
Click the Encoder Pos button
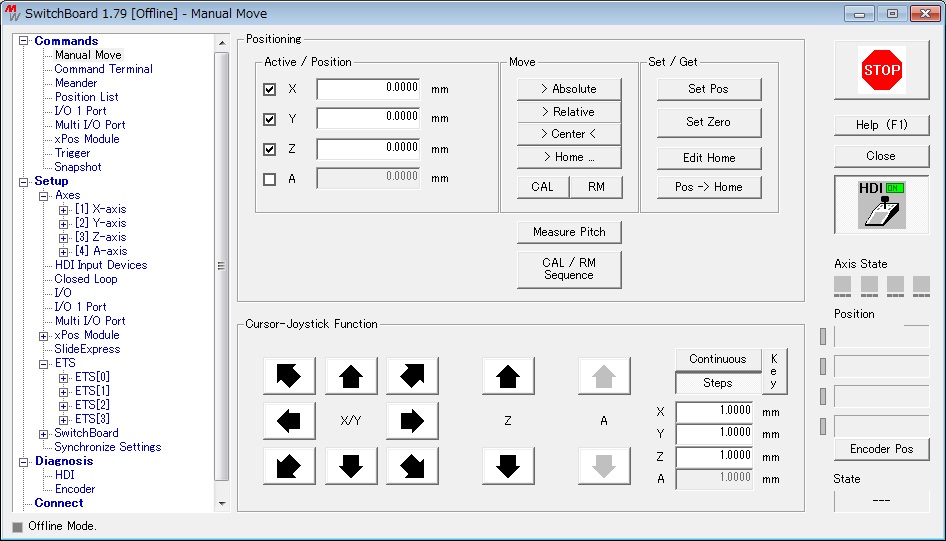[x=881, y=449]
